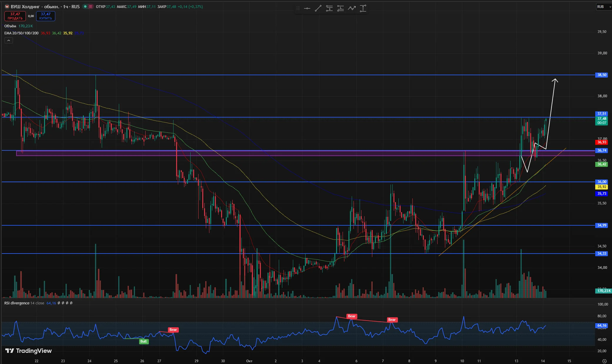Select the purple support zone rectangle
The image size is (612, 364).
coord(306,153)
